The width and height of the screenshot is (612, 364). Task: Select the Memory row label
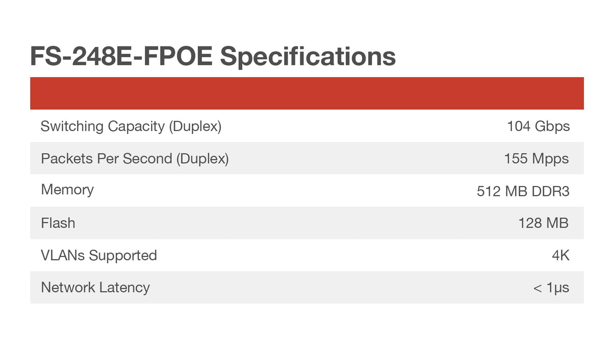[x=67, y=190]
